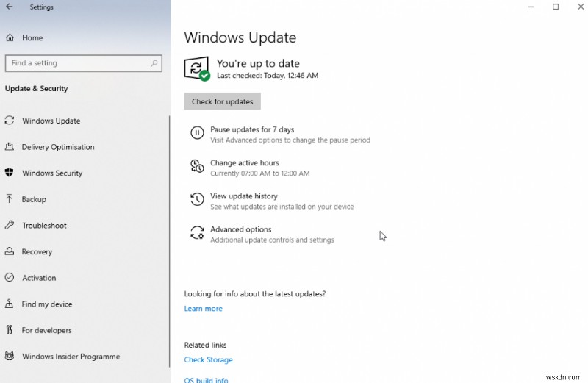The width and height of the screenshot is (588, 383).
Task: Click the Activation checkmark circle icon
Action: coord(10,278)
